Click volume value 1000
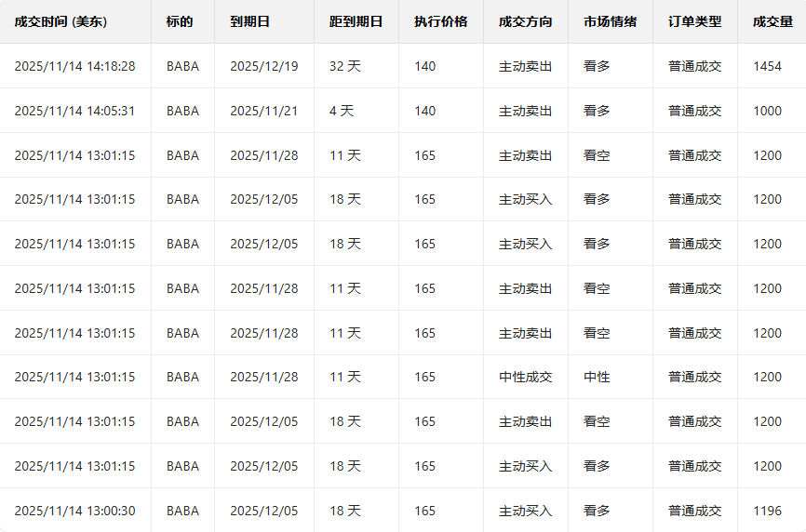806x532 pixels. click(x=767, y=111)
